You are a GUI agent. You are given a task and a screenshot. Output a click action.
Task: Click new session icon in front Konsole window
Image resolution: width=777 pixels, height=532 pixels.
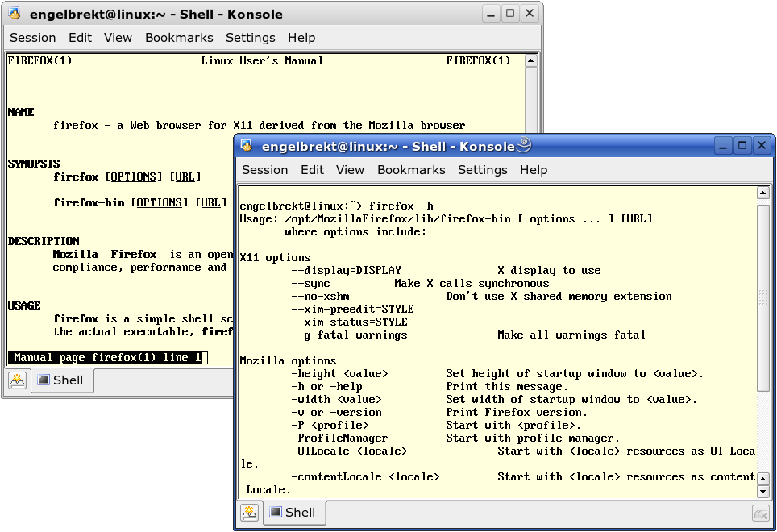coord(249,513)
